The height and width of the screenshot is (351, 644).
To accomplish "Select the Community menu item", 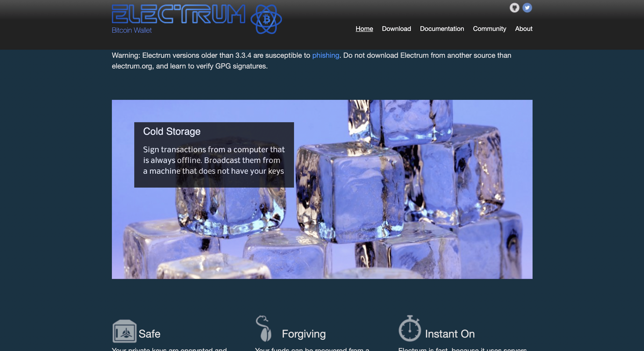I will pos(489,28).
